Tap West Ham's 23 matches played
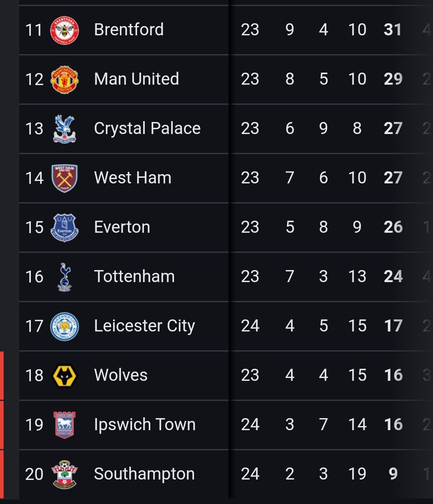433x504 pixels. [x=250, y=178]
